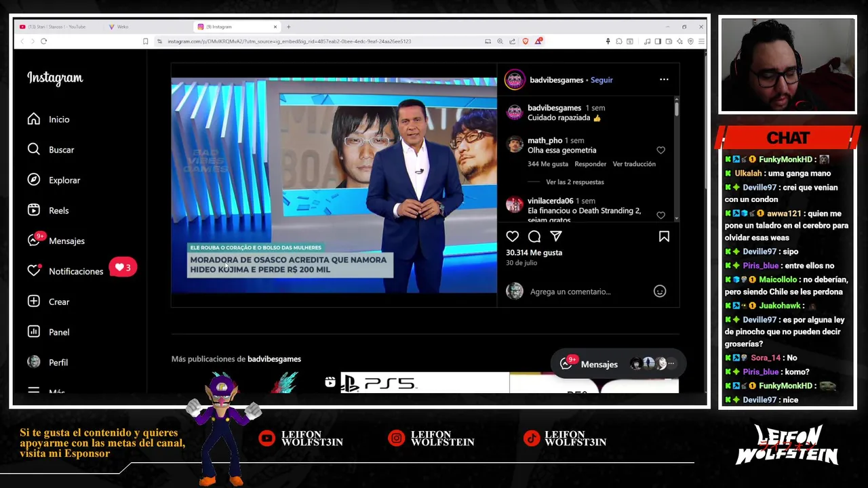
Task: Open badvibesgames profile from post header
Action: (x=556, y=80)
